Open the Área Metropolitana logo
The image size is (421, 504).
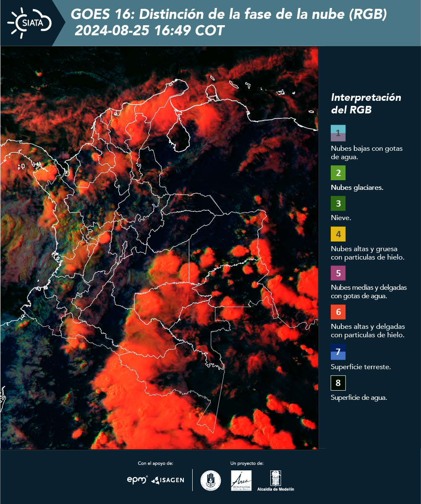[x=241, y=480]
